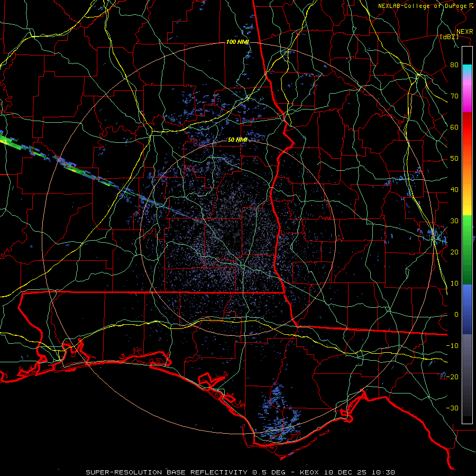Viewport: 476px width, 476px height.
Task: Click the "50 NMI" range ring label
Action: 237,140
